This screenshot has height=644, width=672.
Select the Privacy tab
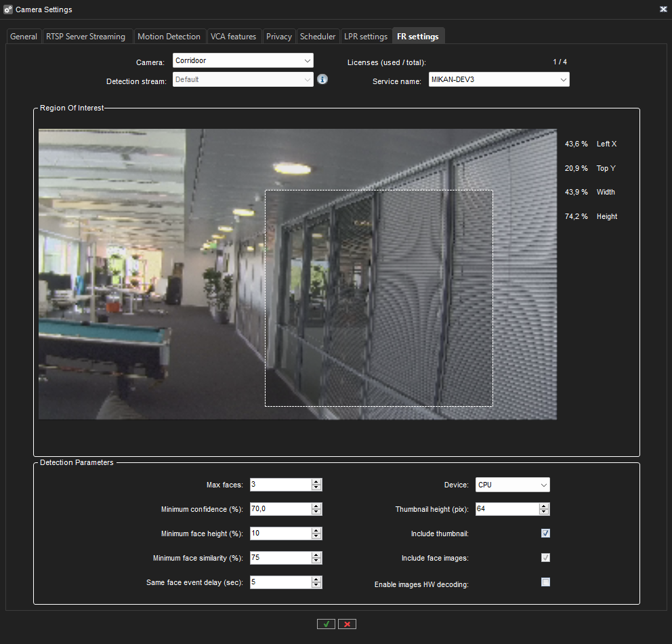click(x=279, y=37)
